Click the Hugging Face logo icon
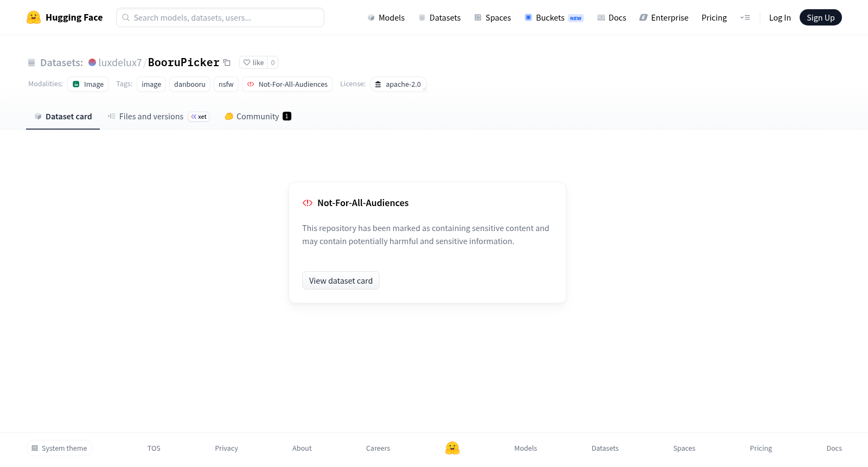This screenshot has height=467, width=868. (x=34, y=17)
